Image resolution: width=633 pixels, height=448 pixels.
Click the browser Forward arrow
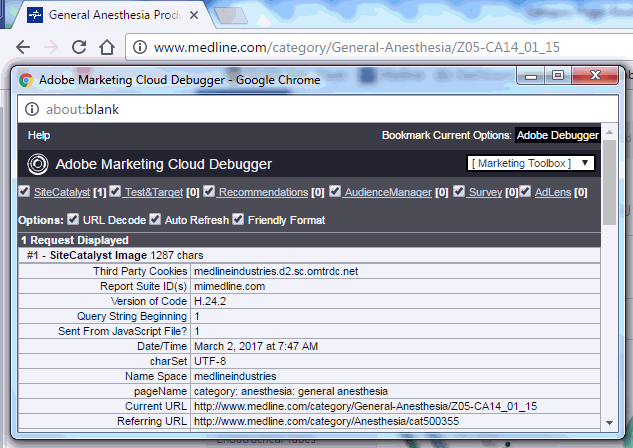(x=51, y=47)
